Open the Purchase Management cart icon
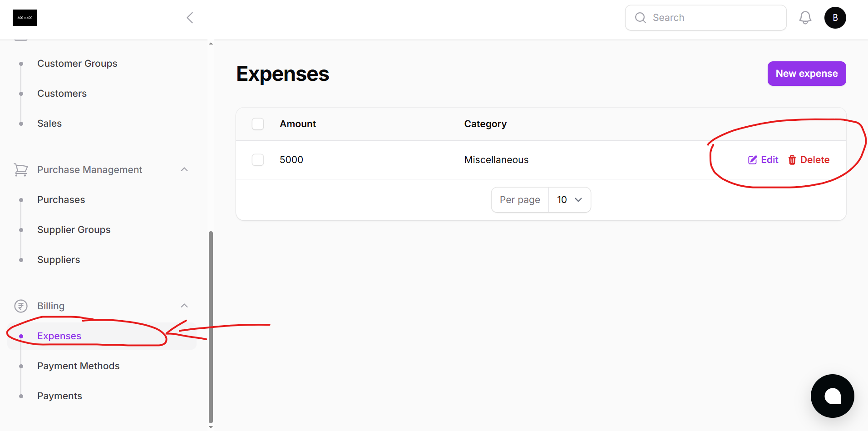 20,169
